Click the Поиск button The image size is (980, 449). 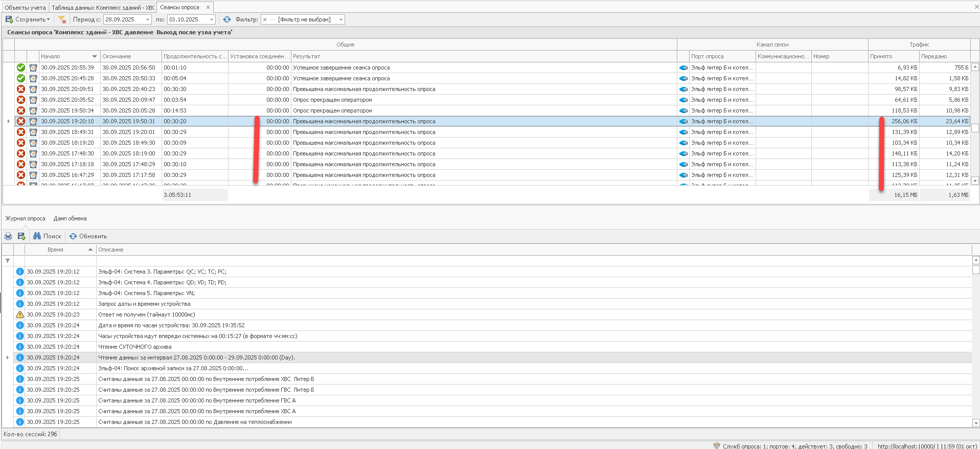(x=47, y=236)
